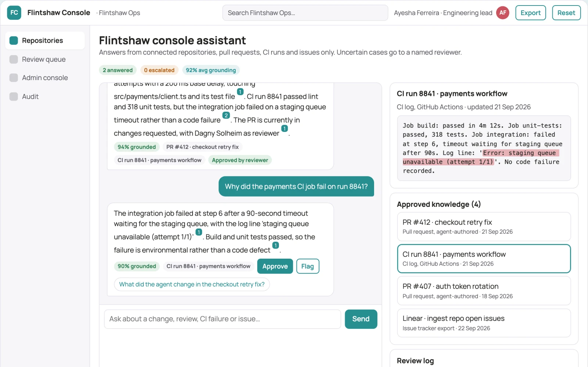
Task: Click the Admin console sidebar icon
Action: click(14, 78)
